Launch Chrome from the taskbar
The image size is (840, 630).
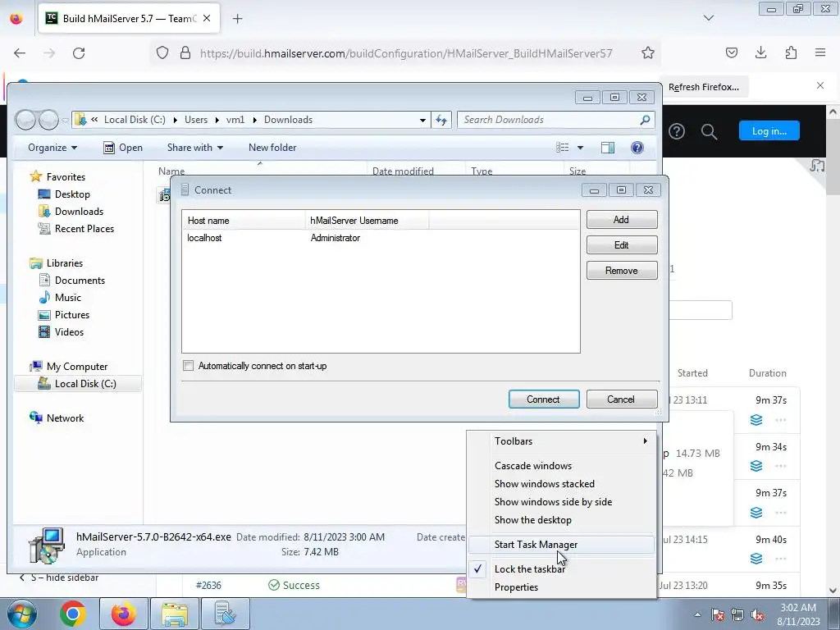point(73,614)
